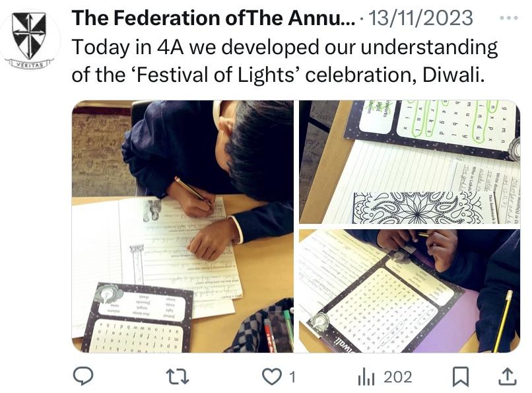532x393 pixels.
Task: Click the like count number 1
Action: [292, 377]
